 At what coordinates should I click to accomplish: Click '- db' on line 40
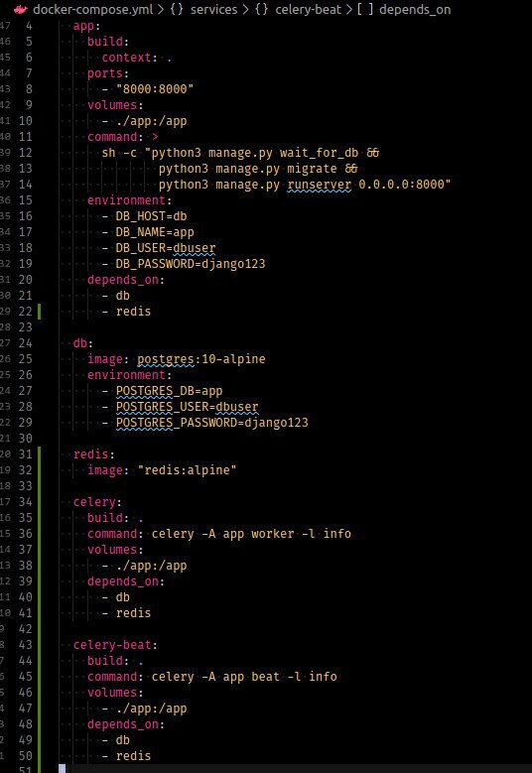point(116,596)
